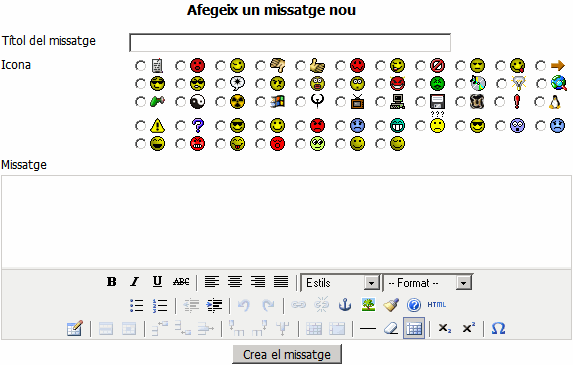The height and width of the screenshot is (365, 573).
Task: Insert a table with the pencil table icon
Action: coord(75,328)
